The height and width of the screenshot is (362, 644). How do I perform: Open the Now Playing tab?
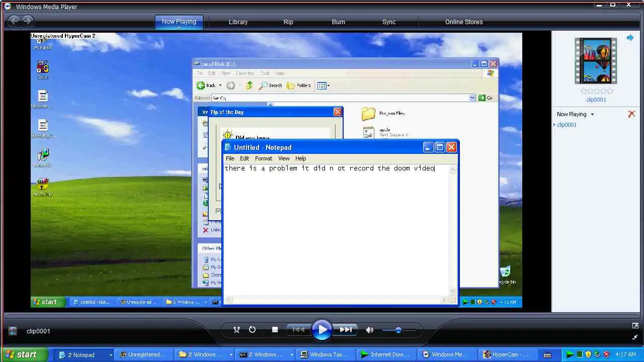point(179,22)
